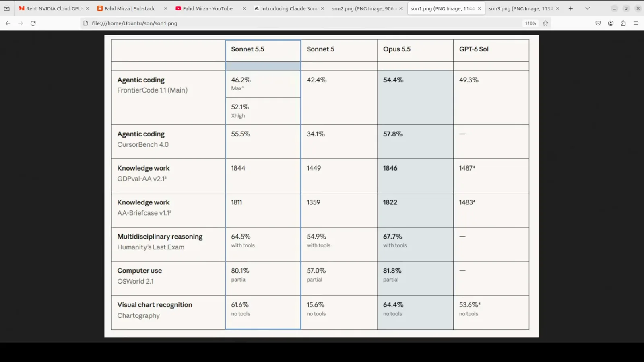Open the Firefox View tab overview icon
Image resolution: width=644 pixels, height=362 pixels.
point(6,8)
